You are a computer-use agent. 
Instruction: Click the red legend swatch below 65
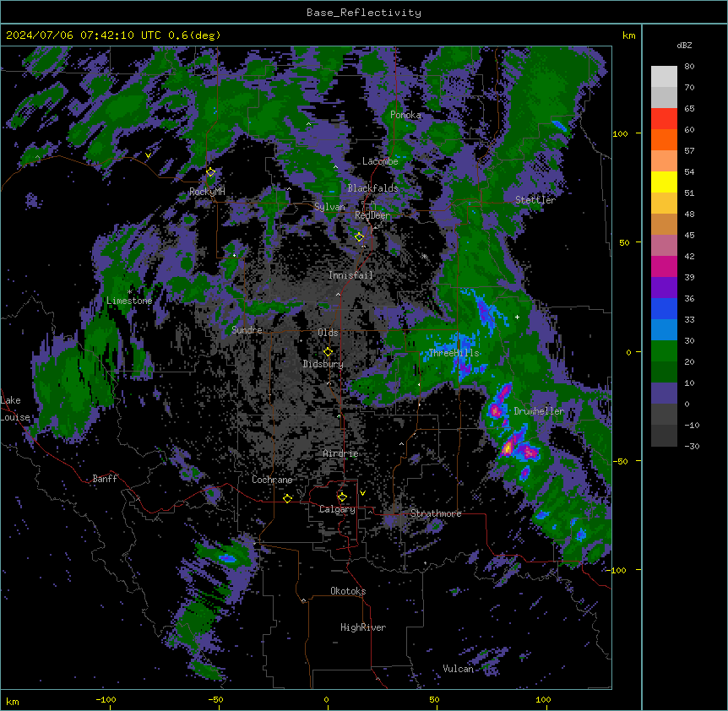pyautogui.click(x=664, y=119)
